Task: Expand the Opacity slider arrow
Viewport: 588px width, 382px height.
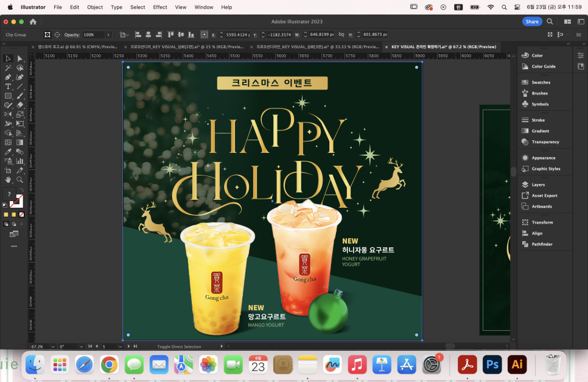Action: [x=108, y=35]
